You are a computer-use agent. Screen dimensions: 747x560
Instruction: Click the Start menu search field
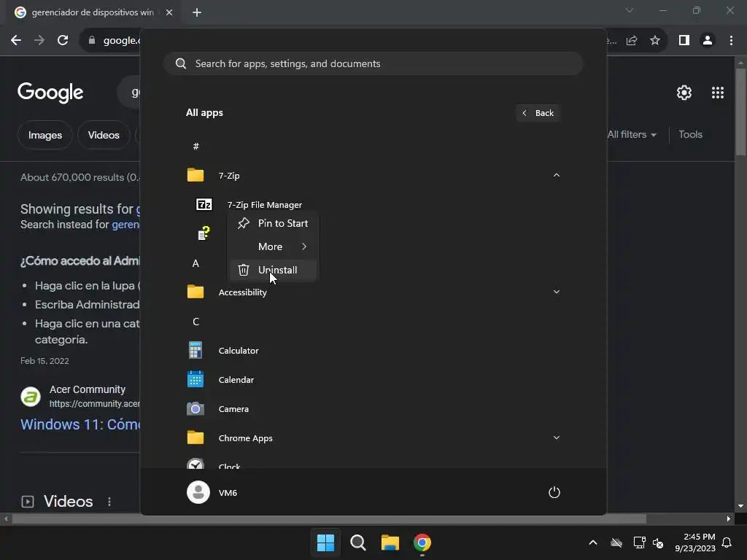tap(373, 63)
